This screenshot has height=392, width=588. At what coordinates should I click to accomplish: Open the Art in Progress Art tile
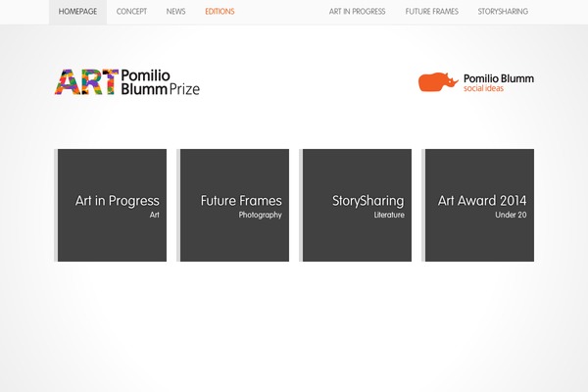tap(111, 205)
